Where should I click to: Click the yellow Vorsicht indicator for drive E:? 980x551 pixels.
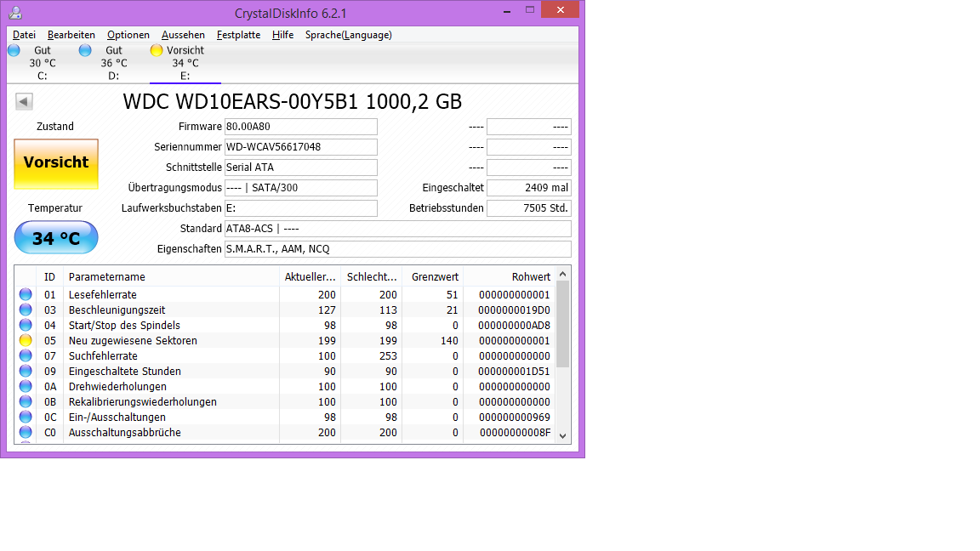pyautogui.click(x=157, y=51)
